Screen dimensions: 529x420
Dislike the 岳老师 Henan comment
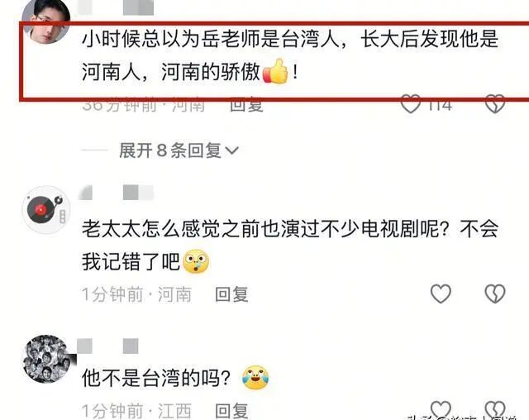(495, 104)
